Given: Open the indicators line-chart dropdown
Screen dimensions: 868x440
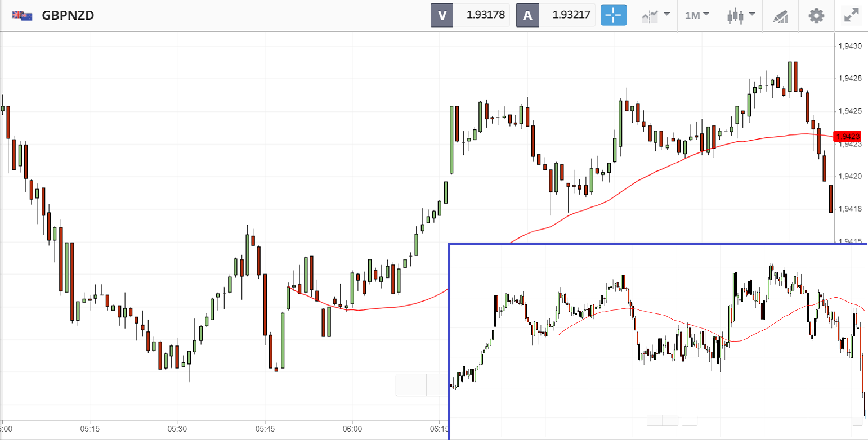Looking at the screenshot, I should click(x=656, y=15).
